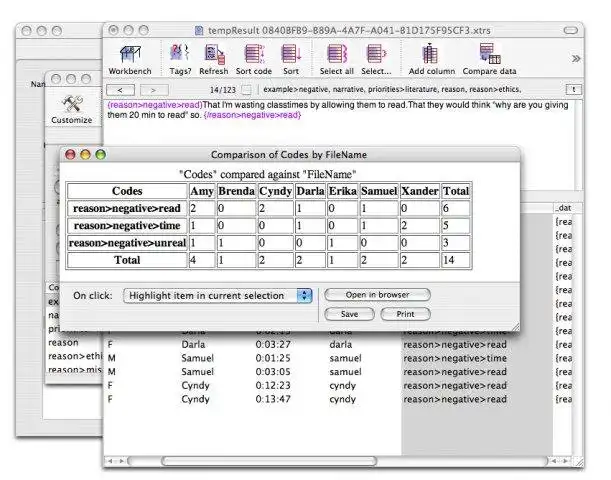Show more toolbar items via double chevron
Image resolution: width=611 pixels, height=480 pixels.
point(576,59)
